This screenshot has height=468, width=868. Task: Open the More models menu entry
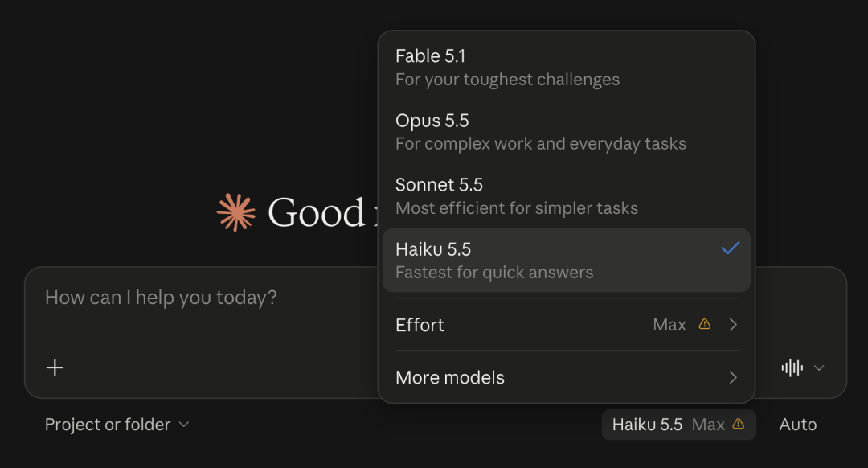pos(567,378)
